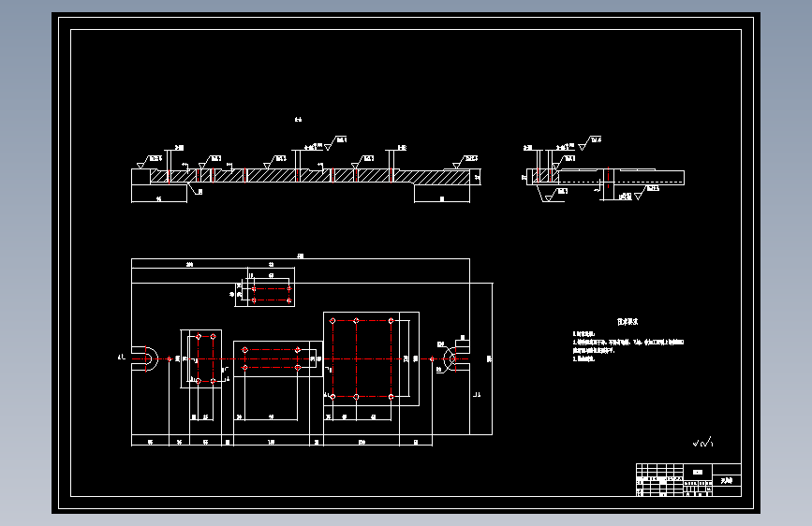Viewport: 812px width, 526px height.
Task: Click the technical requirements heading text
Action: click(627, 322)
